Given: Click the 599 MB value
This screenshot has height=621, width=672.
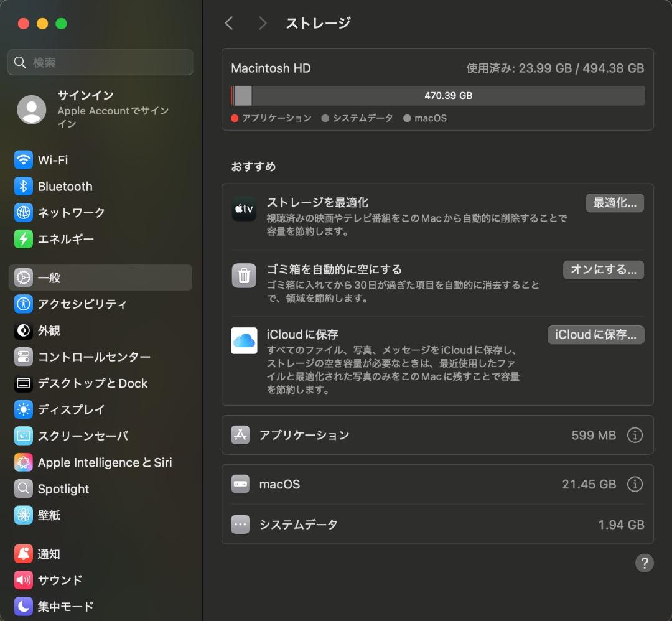Looking at the screenshot, I should [x=594, y=435].
